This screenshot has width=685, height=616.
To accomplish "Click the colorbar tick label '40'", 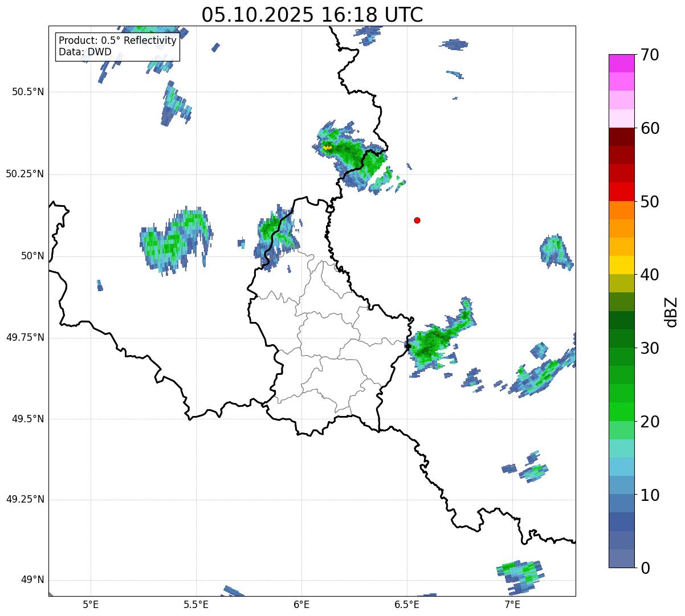I will 650,275.
